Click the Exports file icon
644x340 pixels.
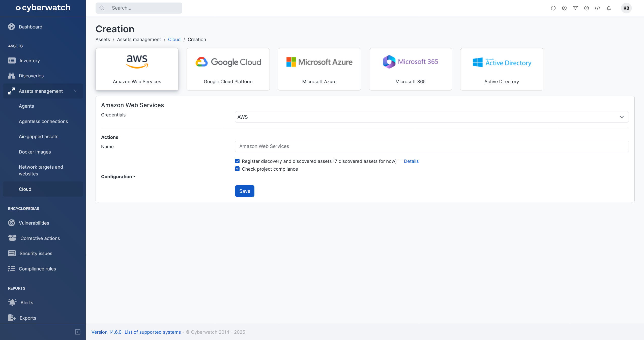[12, 318]
